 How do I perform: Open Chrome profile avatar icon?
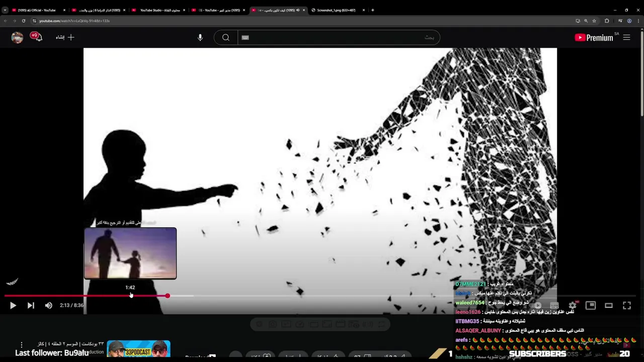(629, 21)
